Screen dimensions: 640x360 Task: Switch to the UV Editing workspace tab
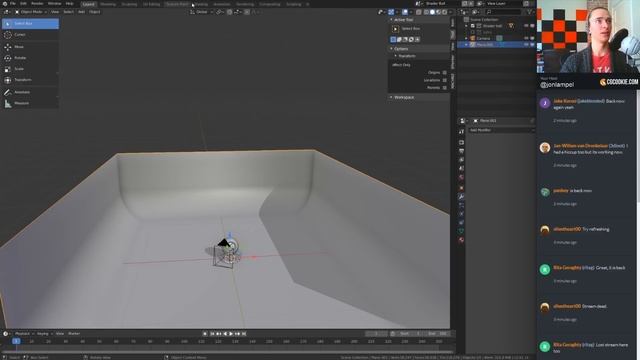coord(151,4)
